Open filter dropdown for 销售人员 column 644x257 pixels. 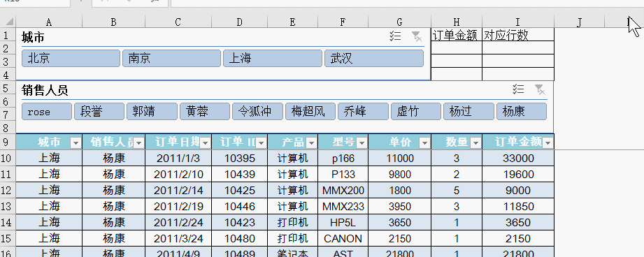pyautogui.click(x=139, y=142)
